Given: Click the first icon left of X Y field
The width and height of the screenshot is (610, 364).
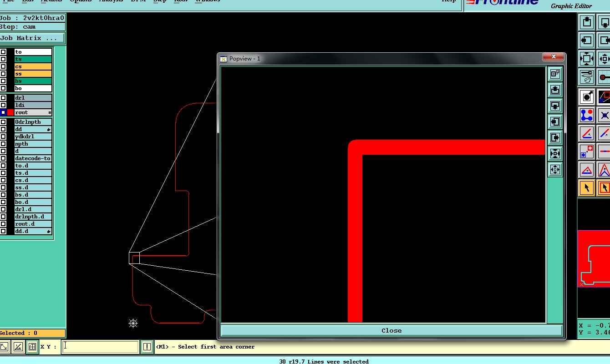Looking at the screenshot, I should click(4, 347).
